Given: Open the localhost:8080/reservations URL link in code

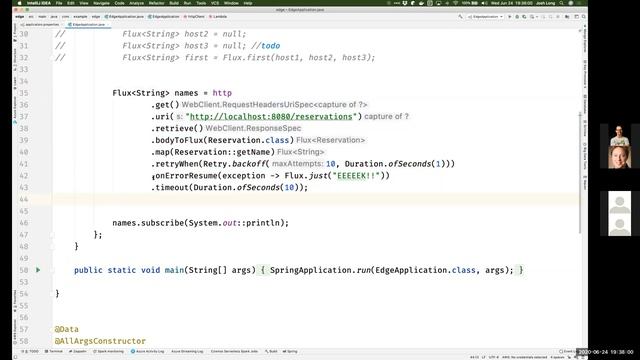Looking at the screenshot, I should (x=271, y=117).
